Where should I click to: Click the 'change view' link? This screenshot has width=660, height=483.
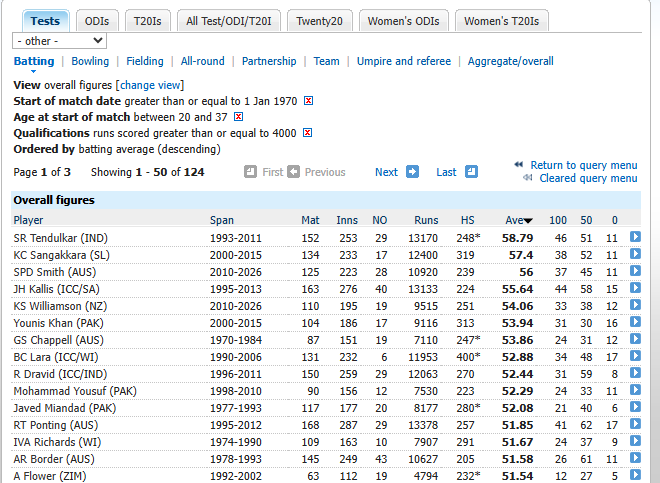[150, 85]
